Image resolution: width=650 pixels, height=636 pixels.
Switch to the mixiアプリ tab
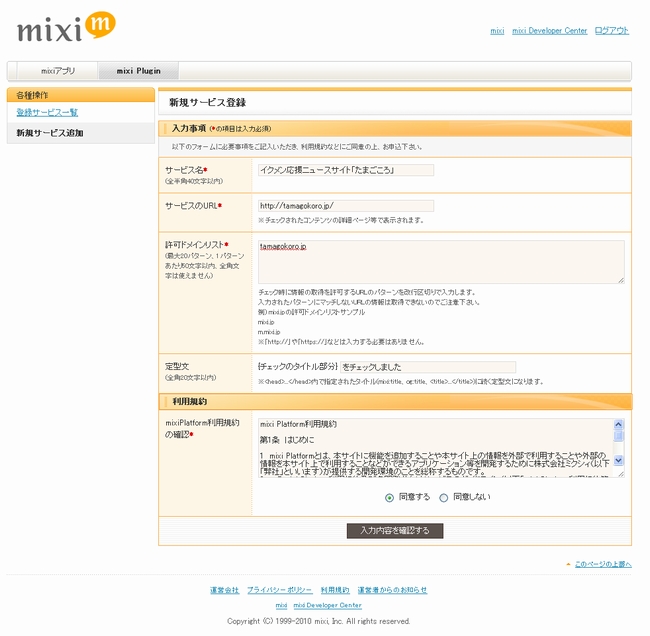pos(58,71)
